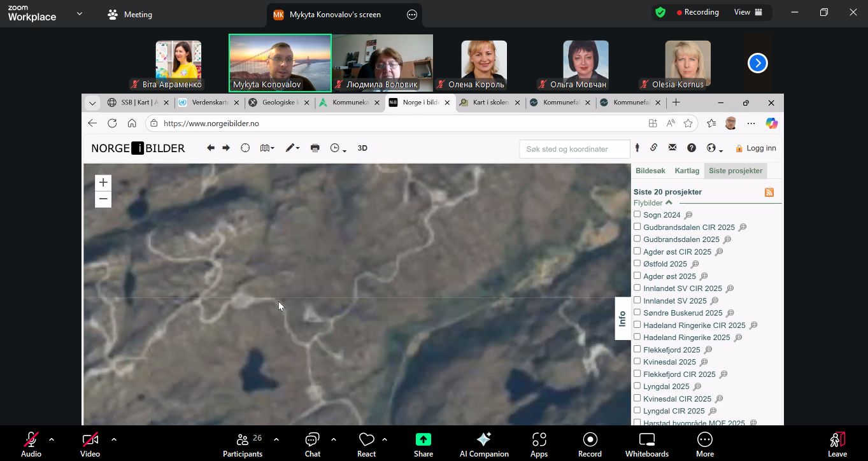The image size is (868, 461).
Task: Open the vertical Info panel button
Action: tap(622, 318)
